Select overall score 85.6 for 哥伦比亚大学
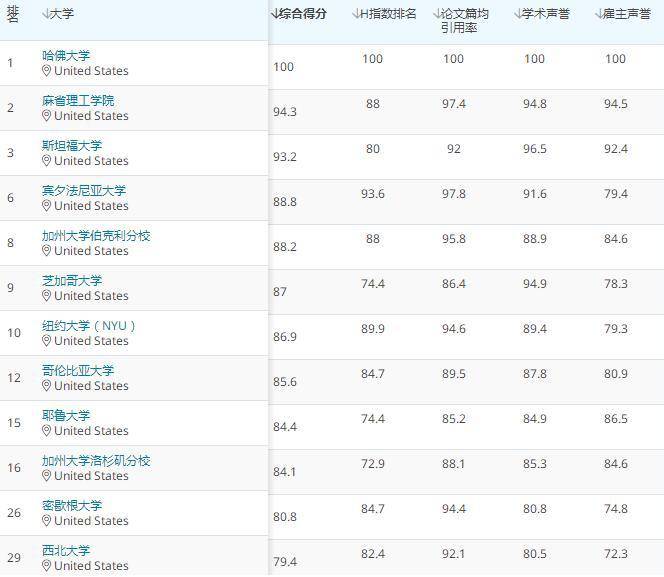The image size is (664, 577). pyautogui.click(x=285, y=382)
